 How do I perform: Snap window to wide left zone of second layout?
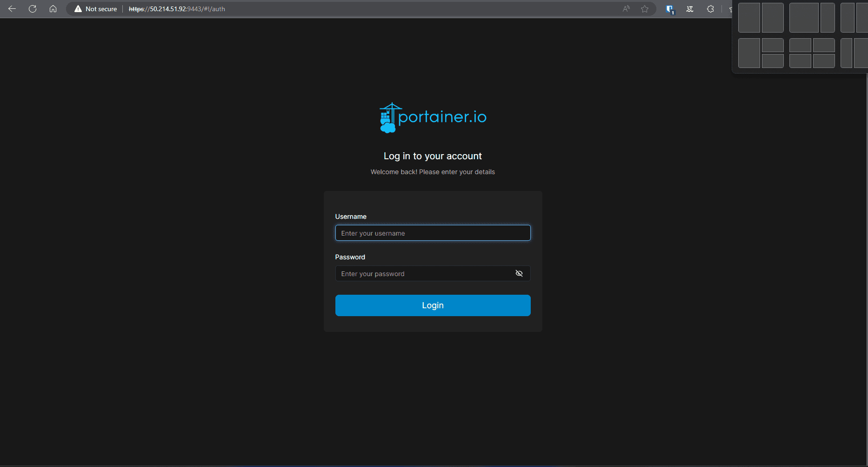pos(804,18)
